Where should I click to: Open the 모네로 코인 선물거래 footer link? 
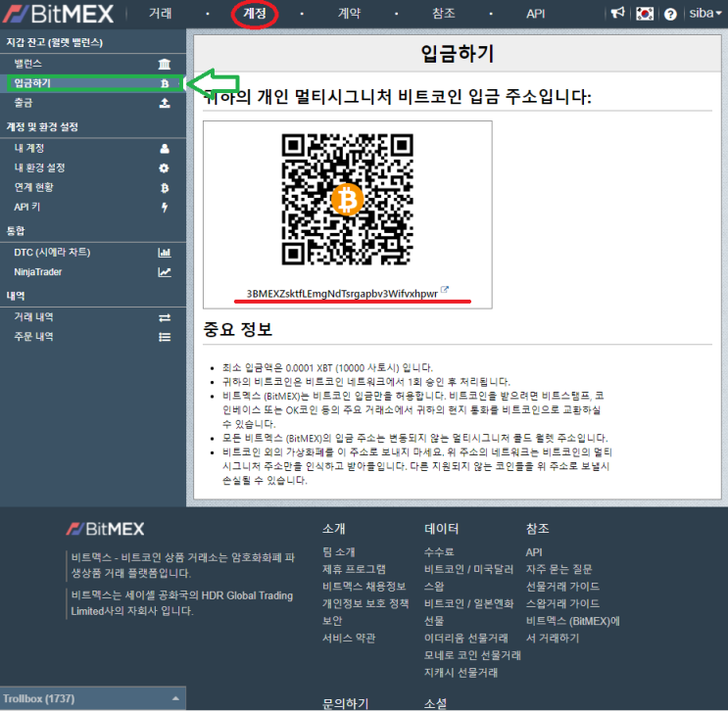click(472, 655)
